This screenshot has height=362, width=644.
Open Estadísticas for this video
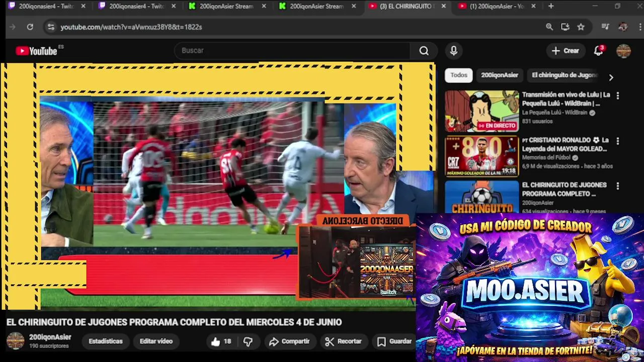(106, 341)
